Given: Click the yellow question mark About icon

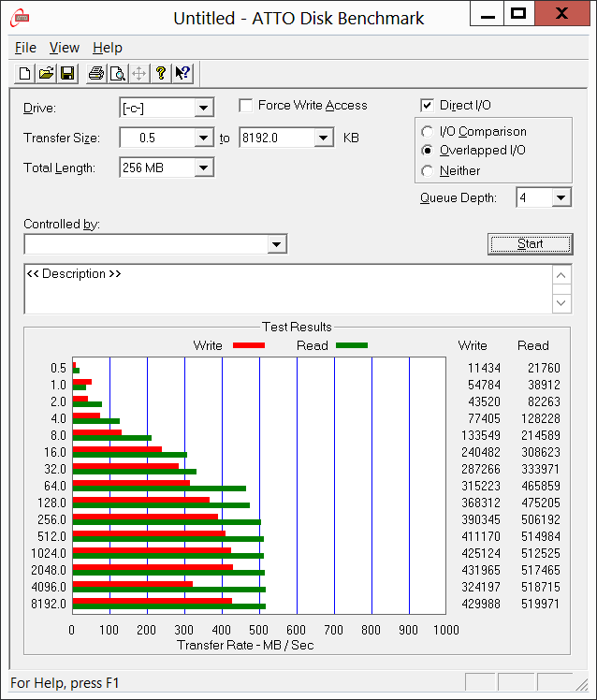Looking at the screenshot, I should click(x=161, y=73).
